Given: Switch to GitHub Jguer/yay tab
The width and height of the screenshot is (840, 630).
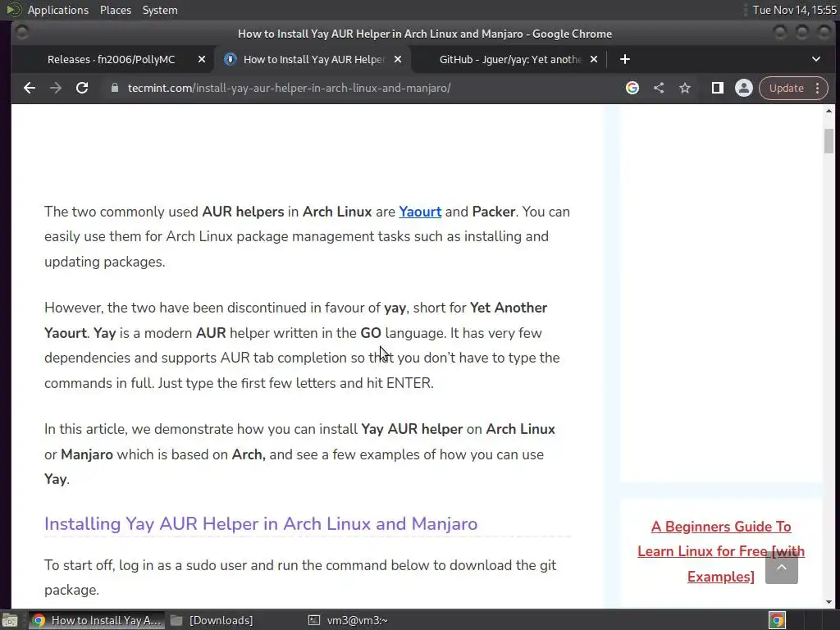Looking at the screenshot, I should coord(510,59).
